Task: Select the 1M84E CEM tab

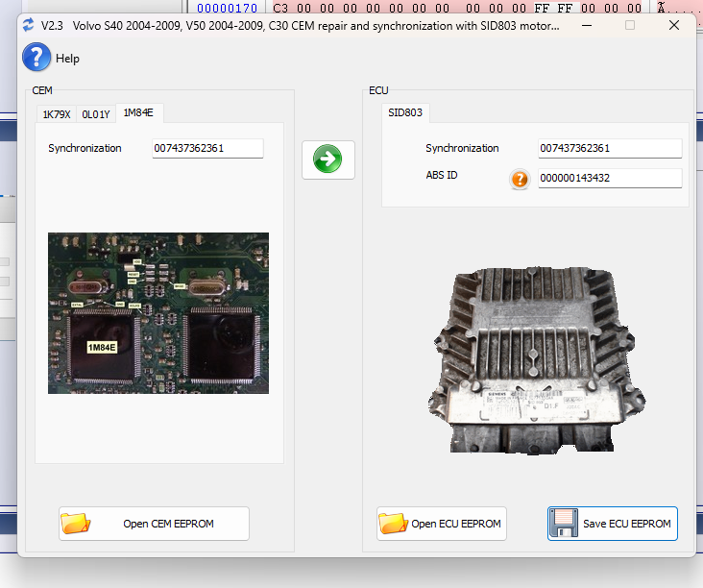Action: (x=139, y=113)
